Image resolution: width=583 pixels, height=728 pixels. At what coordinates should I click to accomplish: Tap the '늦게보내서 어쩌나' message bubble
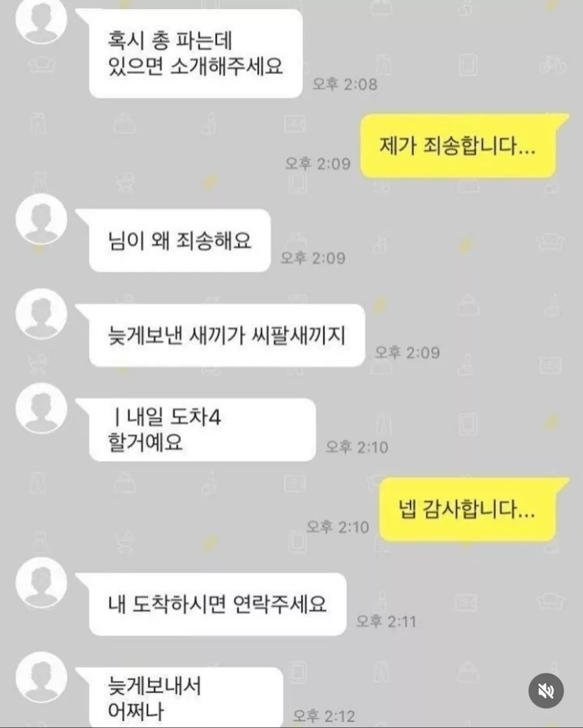pyautogui.click(x=186, y=697)
